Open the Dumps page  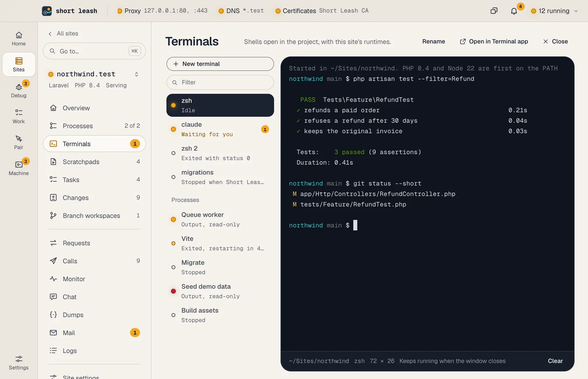click(94, 315)
